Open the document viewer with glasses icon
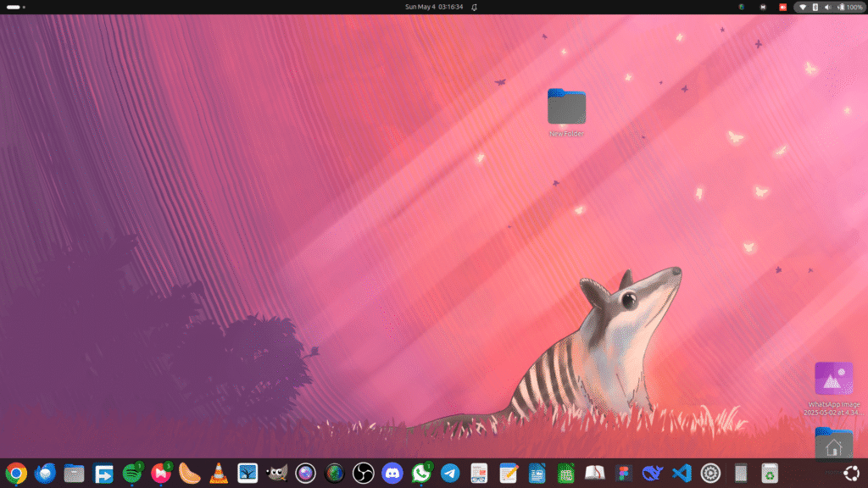 pos(479,474)
